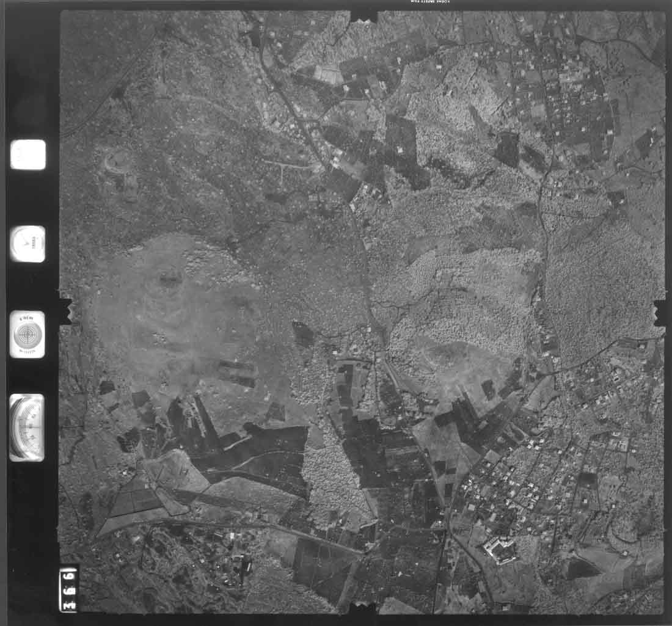Select the curved altimeter gauge in margin

pyautogui.click(x=27, y=427)
